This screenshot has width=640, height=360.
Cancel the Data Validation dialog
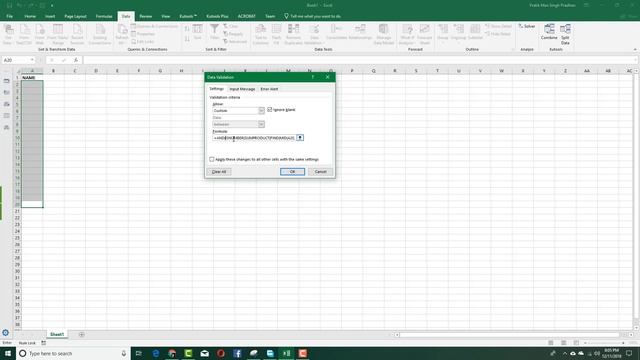click(x=320, y=171)
